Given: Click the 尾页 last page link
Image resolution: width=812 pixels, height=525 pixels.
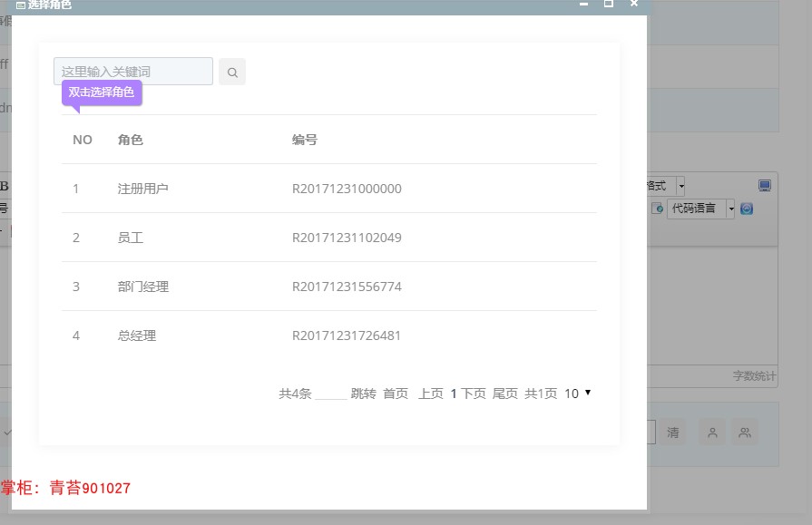Looking at the screenshot, I should tap(505, 394).
